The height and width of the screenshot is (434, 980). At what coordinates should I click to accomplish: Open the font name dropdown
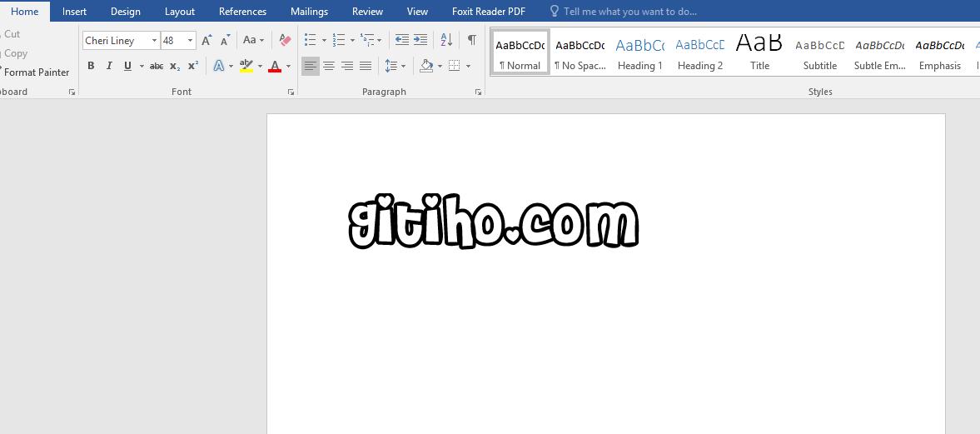coord(154,41)
